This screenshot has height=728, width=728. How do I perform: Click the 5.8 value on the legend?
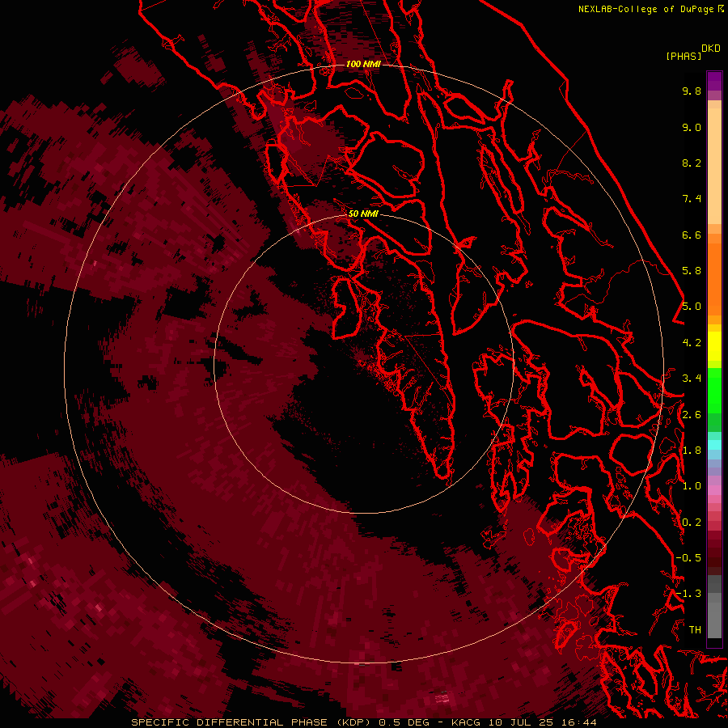692,271
